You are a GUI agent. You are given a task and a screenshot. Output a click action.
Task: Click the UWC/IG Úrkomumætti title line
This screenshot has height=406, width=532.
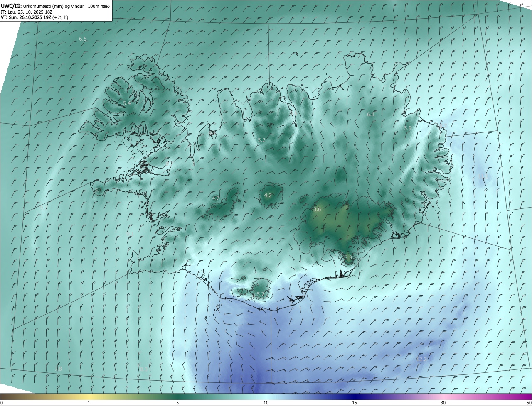(x=55, y=5)
